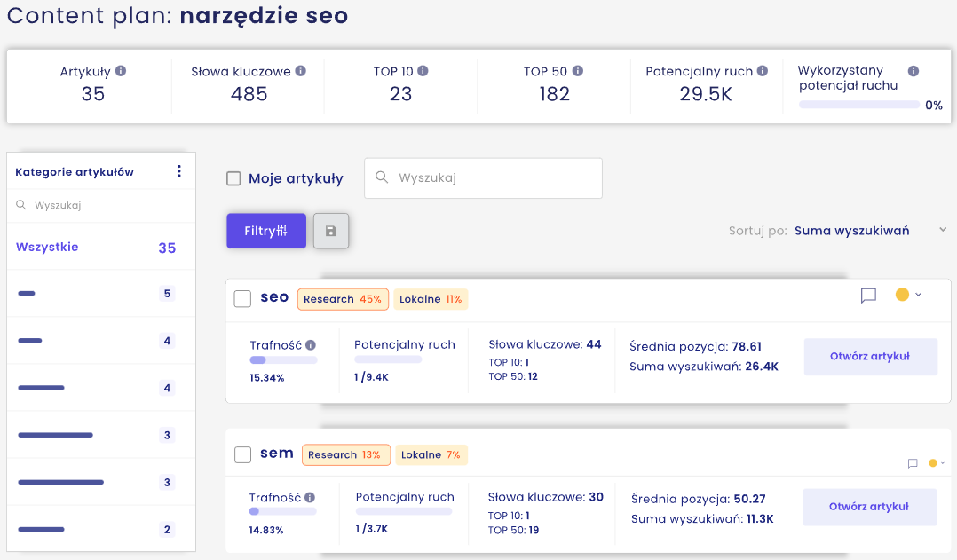Expand the status dropdown on sem article
The width and height of the screenshot is (957, 560).
[937, 463]
